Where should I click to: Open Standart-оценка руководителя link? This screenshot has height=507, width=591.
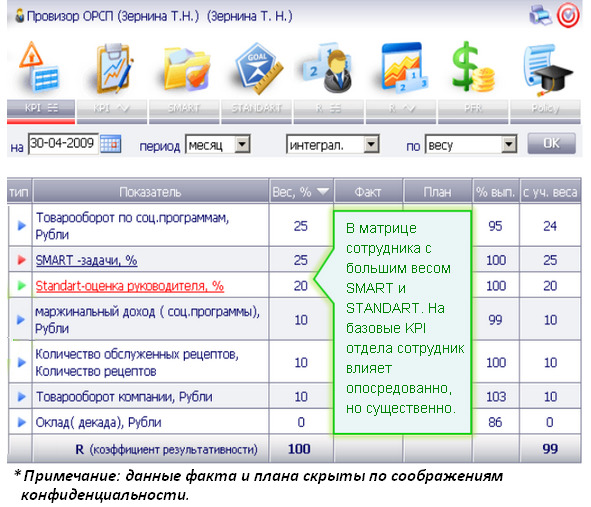coord(130,286)
